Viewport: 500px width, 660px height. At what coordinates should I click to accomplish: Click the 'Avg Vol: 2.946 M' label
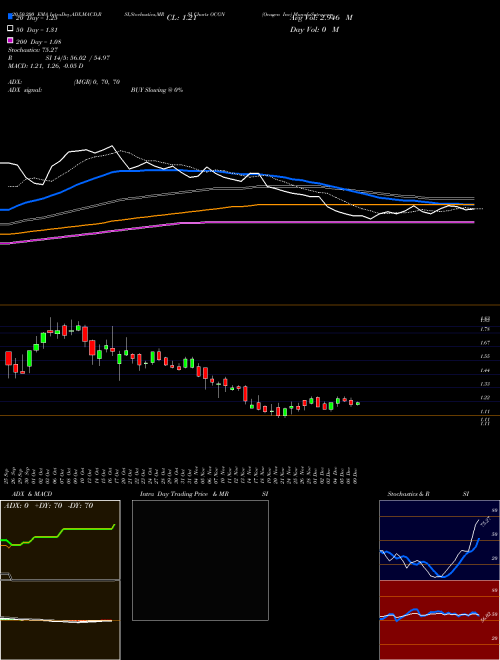tap(321, 18)
